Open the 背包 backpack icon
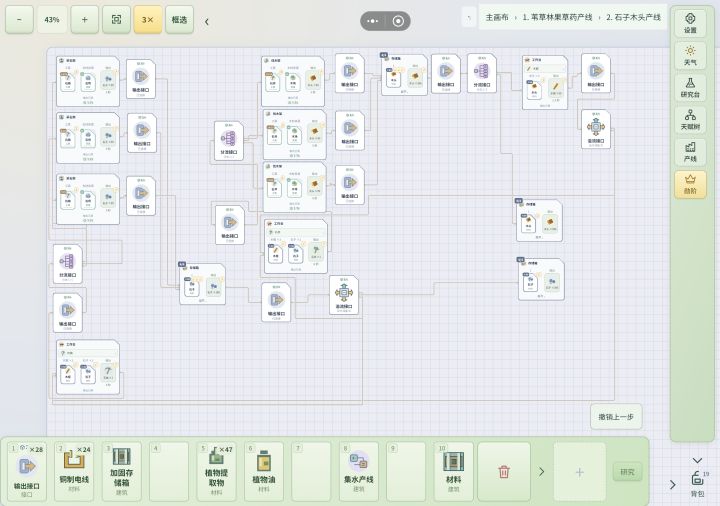 (x=698, y=484)
